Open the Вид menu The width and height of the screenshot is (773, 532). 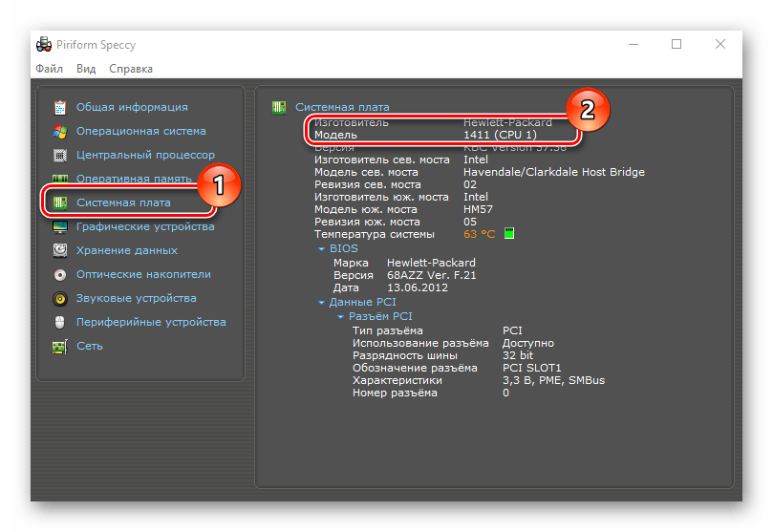coord(86,69)
